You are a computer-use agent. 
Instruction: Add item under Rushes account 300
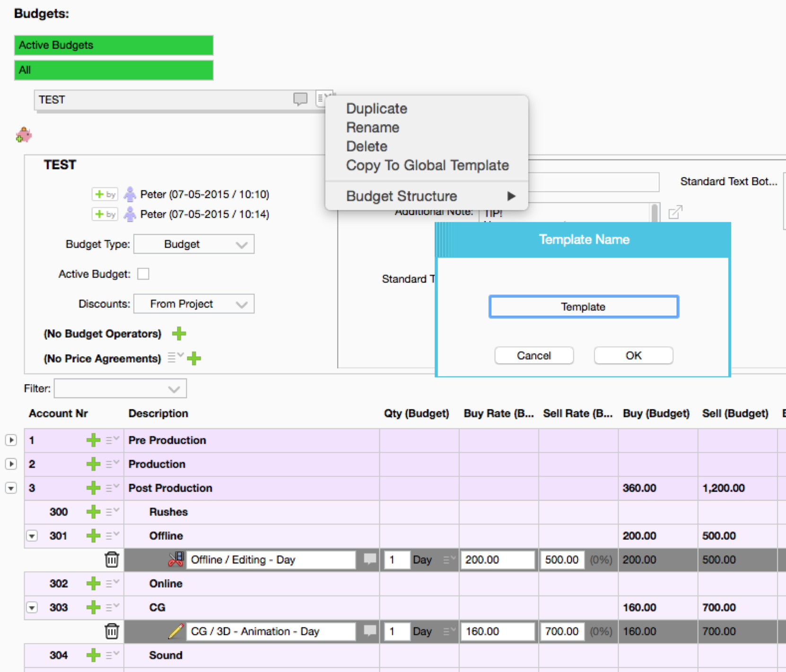(93, 511)
